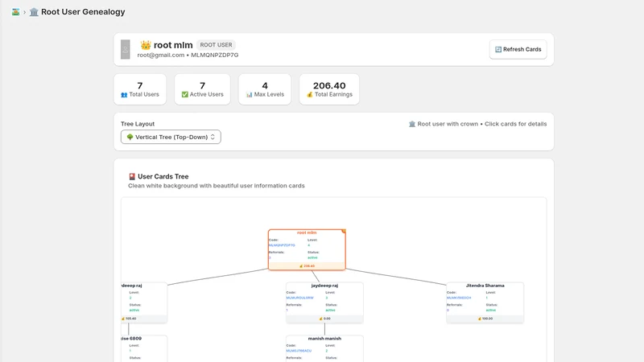Click the Jitendra Sharama card's code link

click(459, 298)
